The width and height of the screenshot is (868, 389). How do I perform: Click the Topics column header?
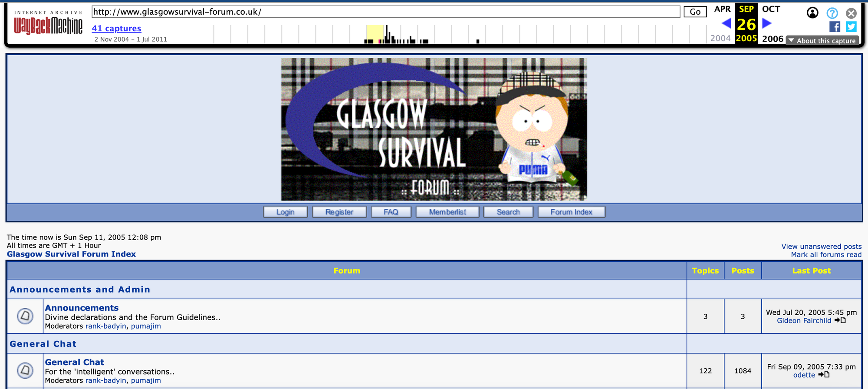click(705, 270)
